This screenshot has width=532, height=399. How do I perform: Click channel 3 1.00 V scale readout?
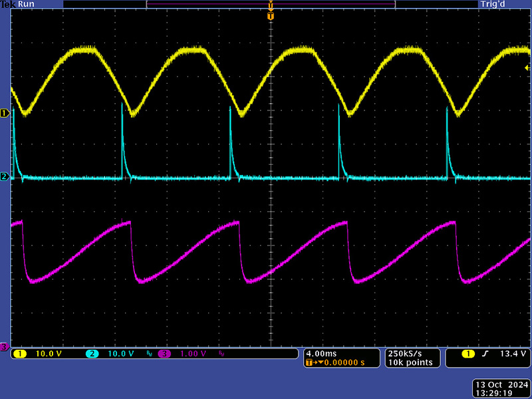[x=192, y=354]
